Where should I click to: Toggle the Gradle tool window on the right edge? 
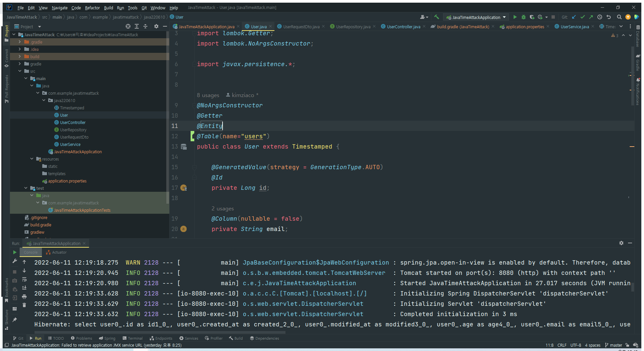pyautogui.click(x=638, y=63)
